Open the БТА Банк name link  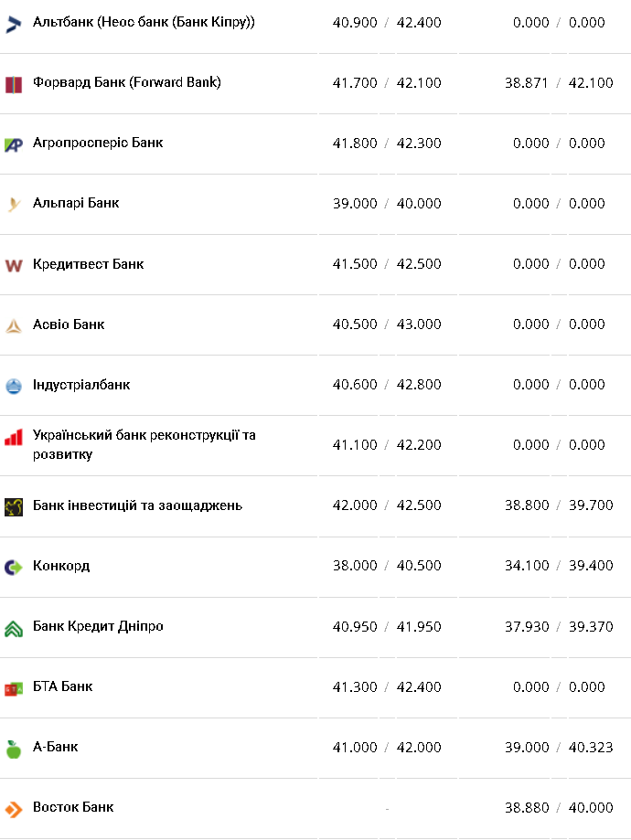[x=63, y=686]
